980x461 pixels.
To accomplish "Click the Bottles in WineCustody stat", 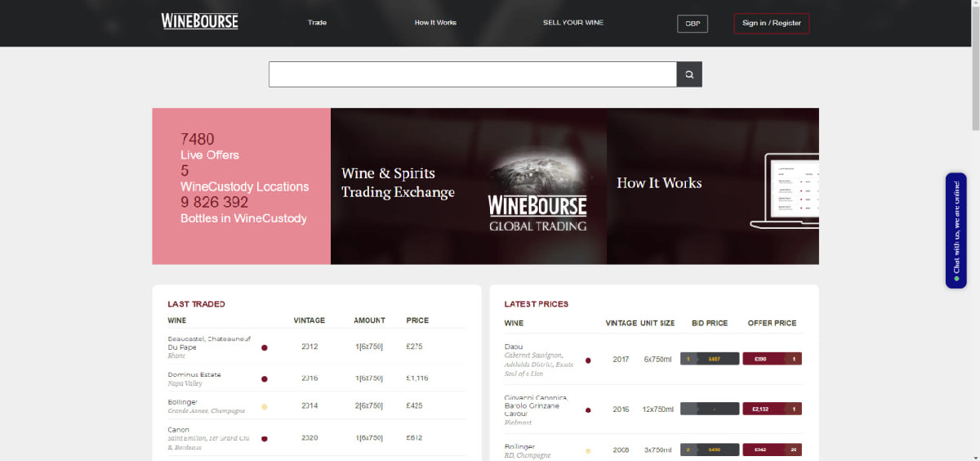I will [x=243, y=210].
